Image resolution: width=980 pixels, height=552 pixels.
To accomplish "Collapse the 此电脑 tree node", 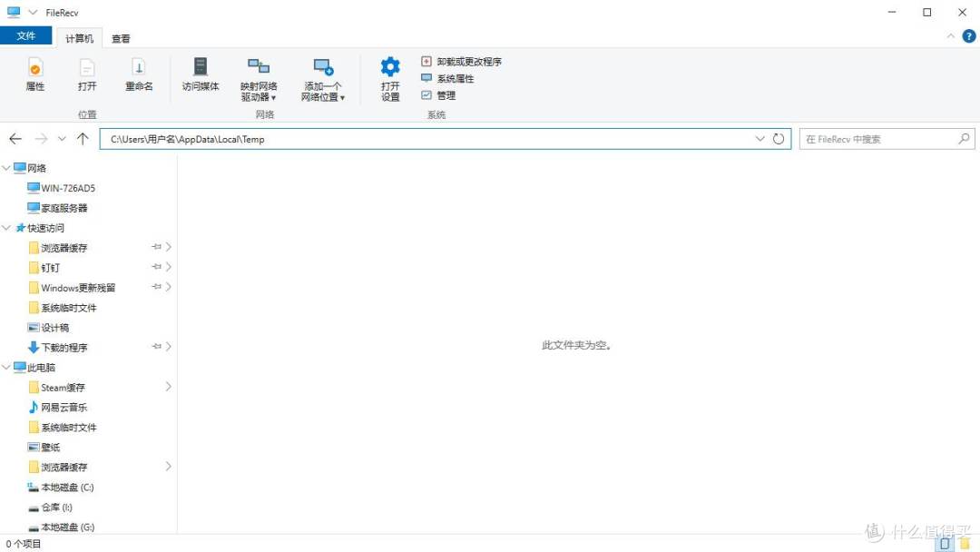I will tap(6, 367).
